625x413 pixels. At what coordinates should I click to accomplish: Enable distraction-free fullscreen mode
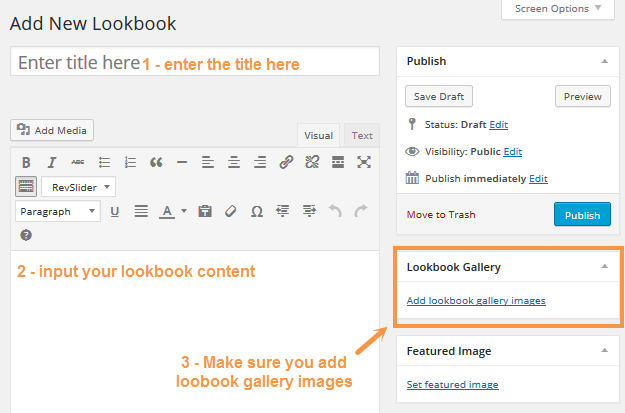(x=364, y=161)
